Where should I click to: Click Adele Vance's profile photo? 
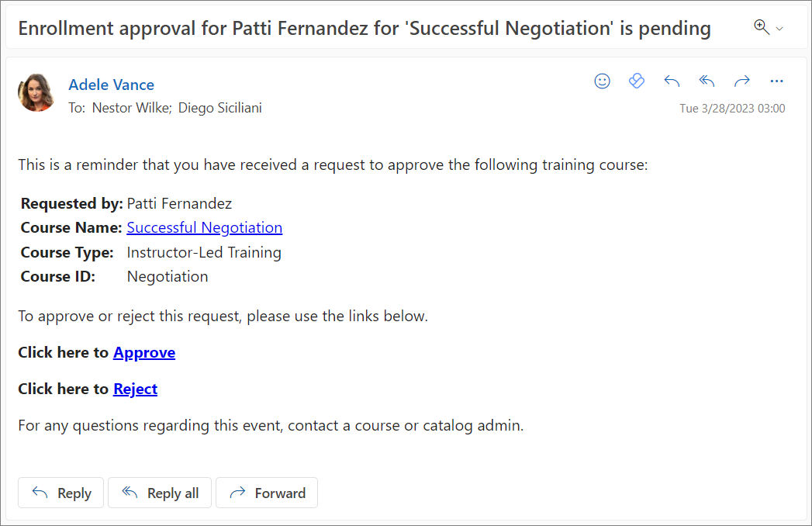(36, 93)
